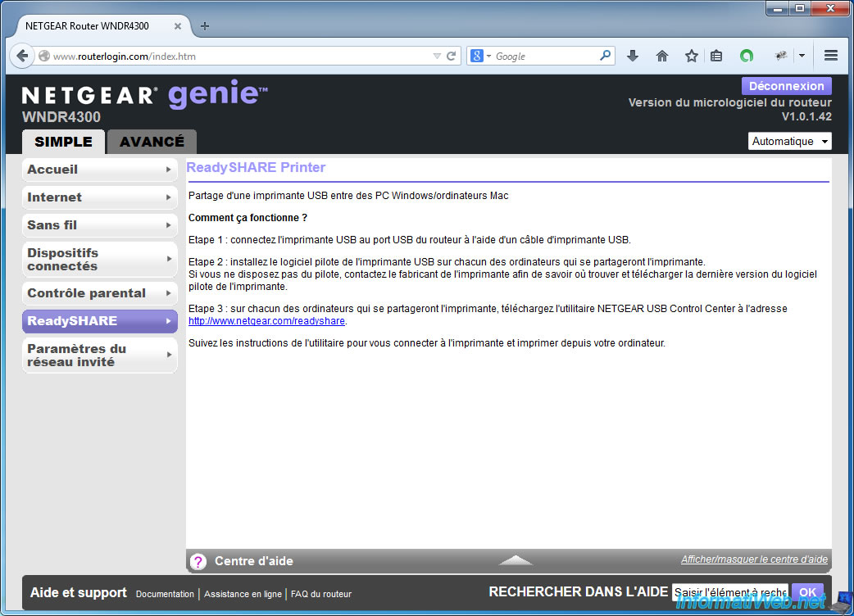
Task: Open the add-on dropdown arrow next to spider icon
Action: click(x=802, y=56)
